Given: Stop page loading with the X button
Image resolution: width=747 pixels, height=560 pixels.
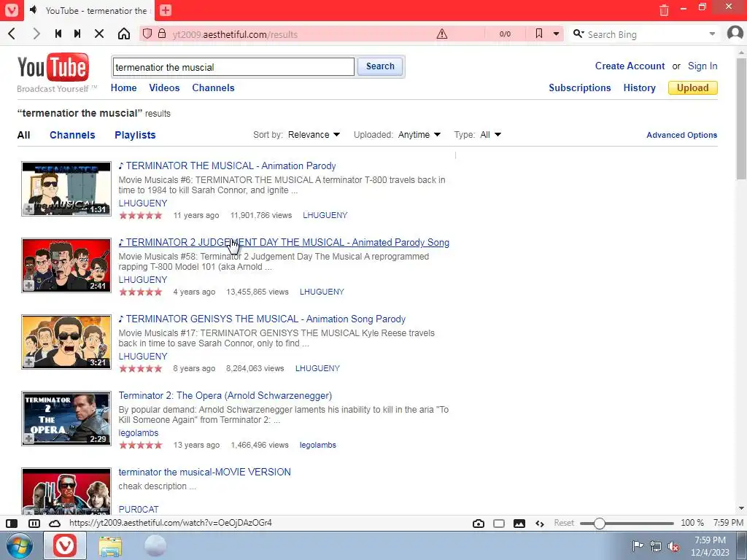Looking at the screenshot, I should [99, 34].
